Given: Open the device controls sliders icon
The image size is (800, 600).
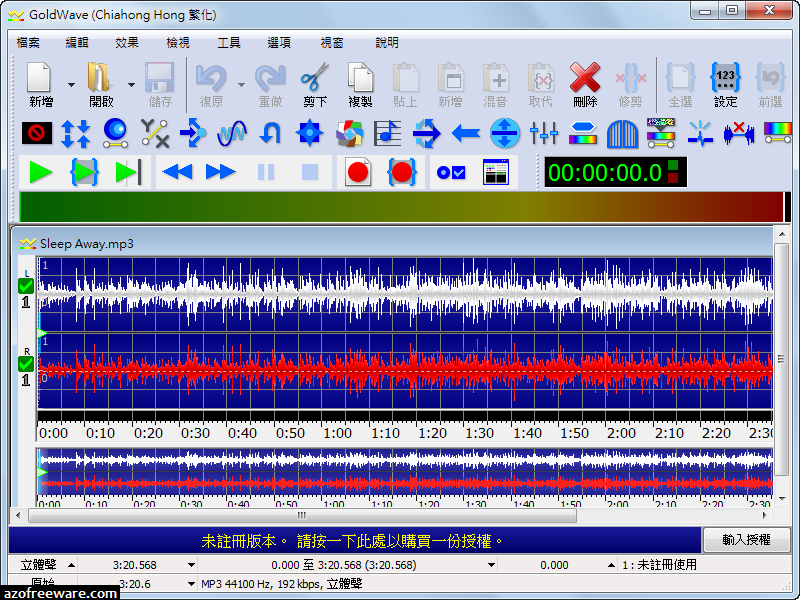Looking at the screenshot, I should pyautogui.click(x=543, y=133).
